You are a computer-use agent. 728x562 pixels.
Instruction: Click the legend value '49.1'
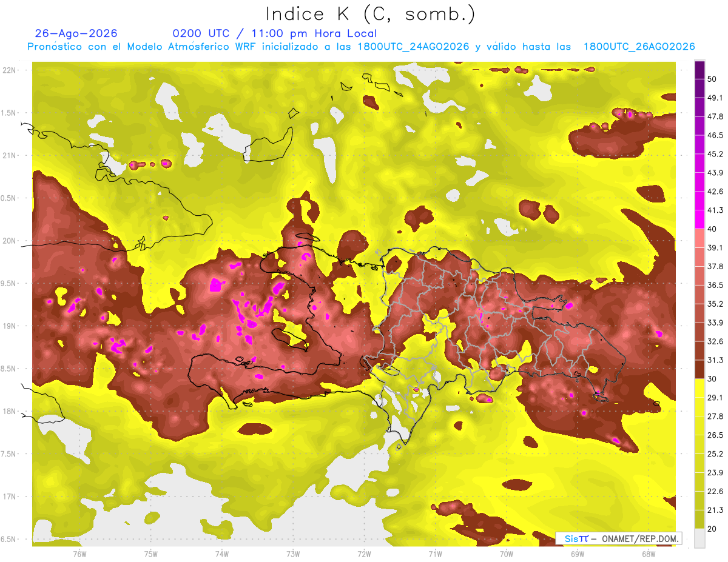[715, 97]
